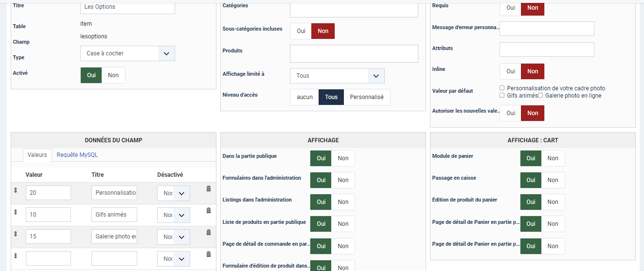Click the Titre input field 'Les Options'

point(127,7)
